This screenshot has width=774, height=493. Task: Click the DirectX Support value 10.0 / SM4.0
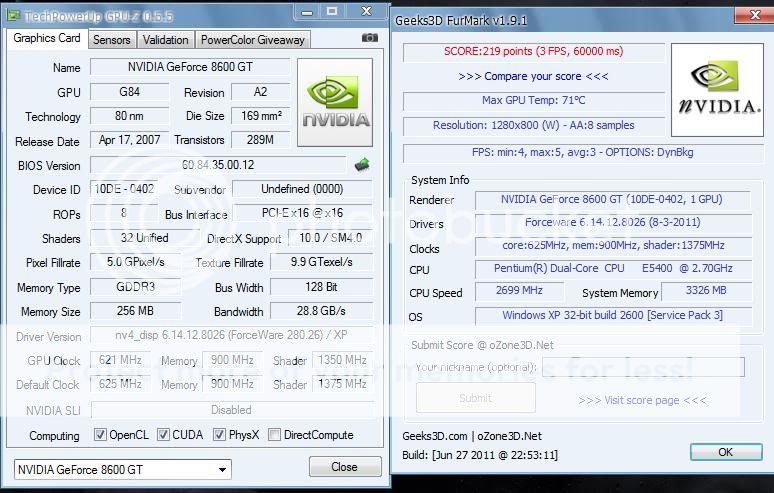pos(330,238)
